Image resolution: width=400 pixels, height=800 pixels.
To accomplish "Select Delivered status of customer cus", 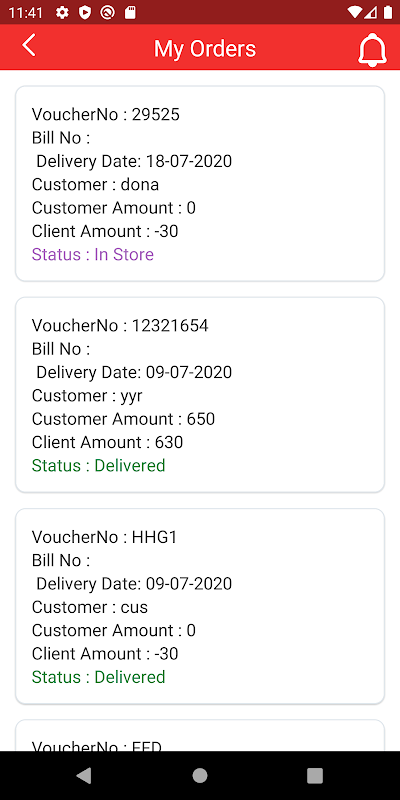I will point(98,677).
